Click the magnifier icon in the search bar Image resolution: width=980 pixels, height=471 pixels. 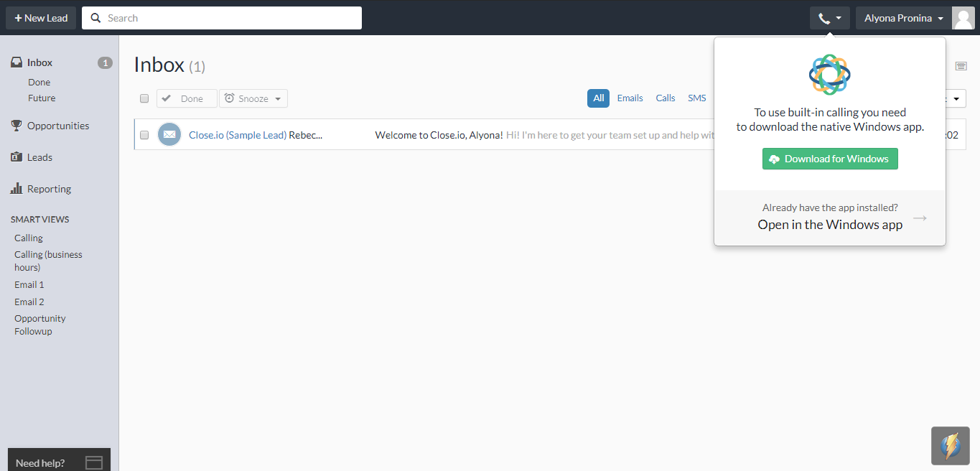tap(95, 17)
